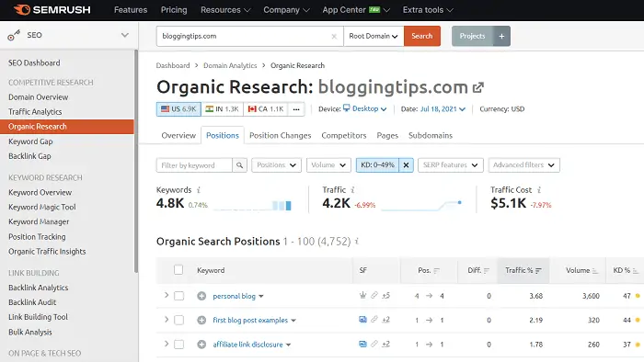The width and height of the screenshot is (644, 362).
Task: Select the CA 1.1K database toggle
Action: pyautogui.click(x=266, y=109)
